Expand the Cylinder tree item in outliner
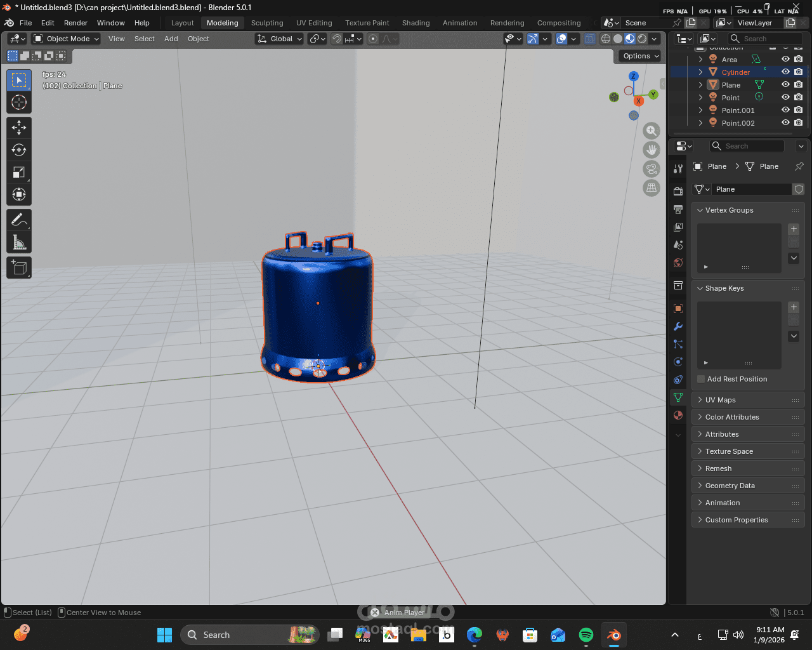Image resolution: width=812 pixels, height=650 pixels. pos(701,72)
